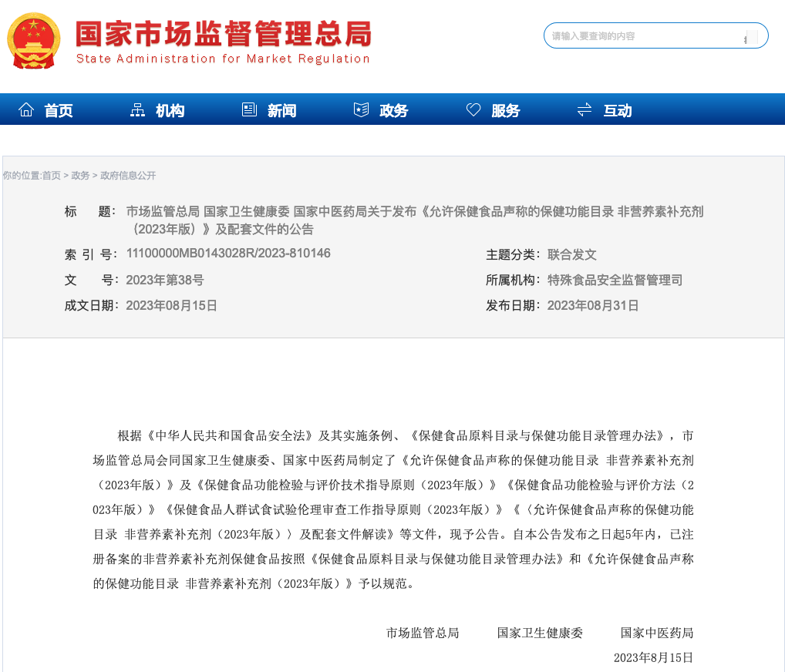785x672 pixels.
Task: Click the document icon beside 政务
Action: pos(361,109)
